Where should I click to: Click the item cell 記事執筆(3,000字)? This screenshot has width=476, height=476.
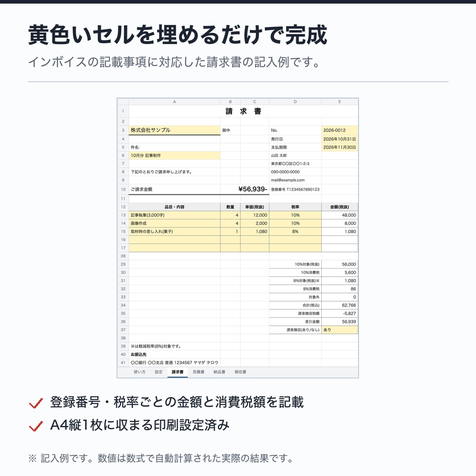[x=175, y=215]
